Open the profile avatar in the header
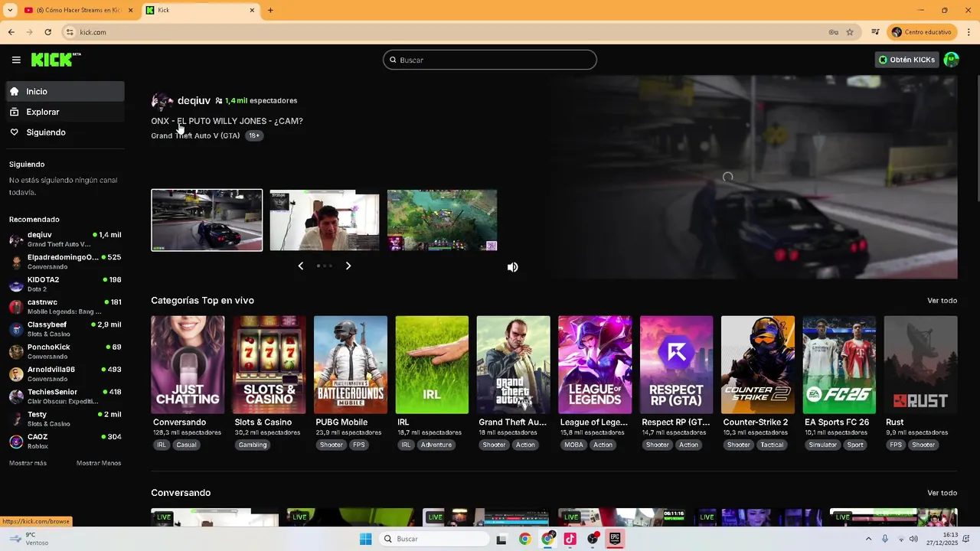980x551 pixels. 951,60
